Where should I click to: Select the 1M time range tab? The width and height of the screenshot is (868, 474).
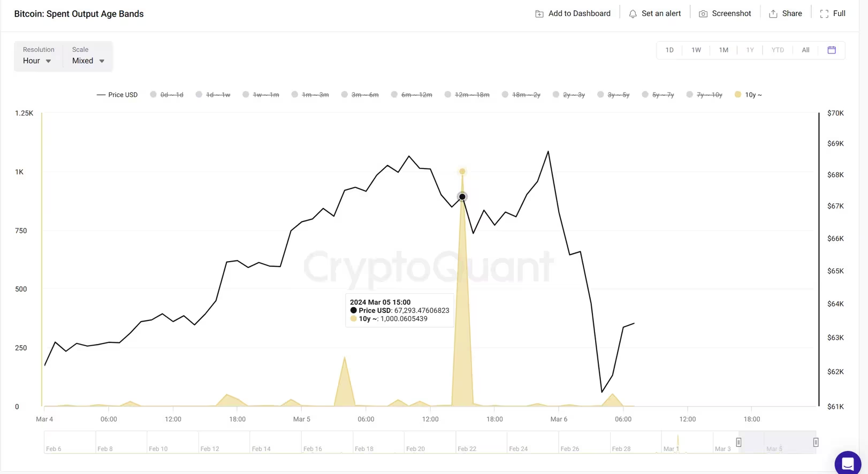pos(724,50)
